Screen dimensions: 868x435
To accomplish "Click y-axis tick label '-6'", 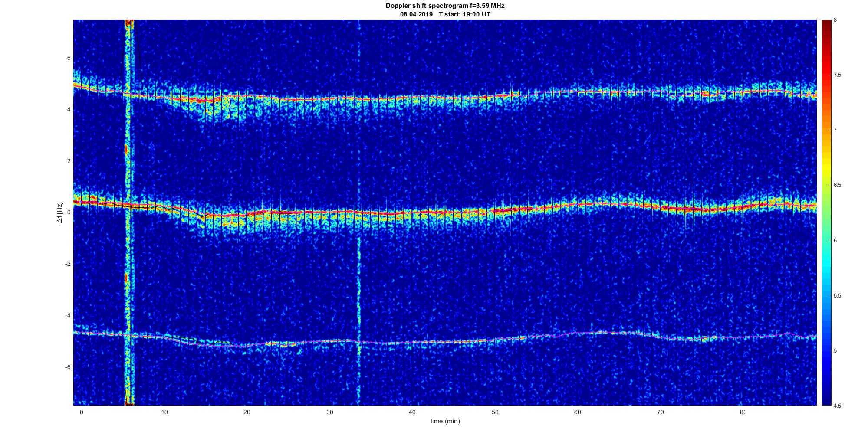I will click(68, 367).
